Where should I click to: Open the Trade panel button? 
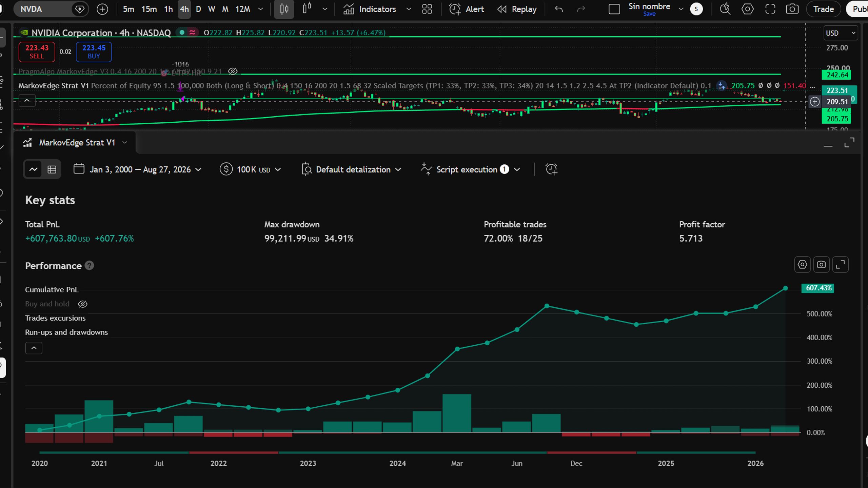click(824, 9)
